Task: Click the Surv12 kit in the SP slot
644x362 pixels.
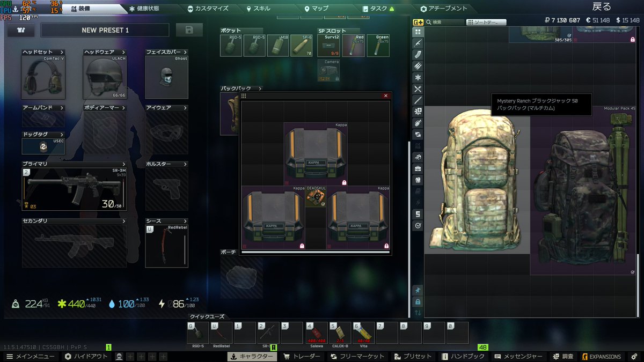Action: point(329,46)
